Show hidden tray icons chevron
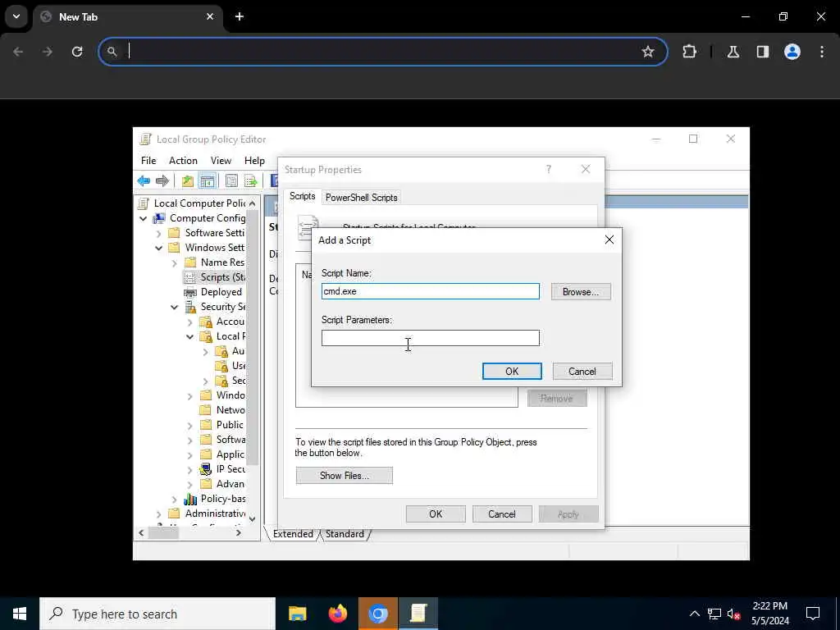This screenshot has height=630, width=840. 694,614
